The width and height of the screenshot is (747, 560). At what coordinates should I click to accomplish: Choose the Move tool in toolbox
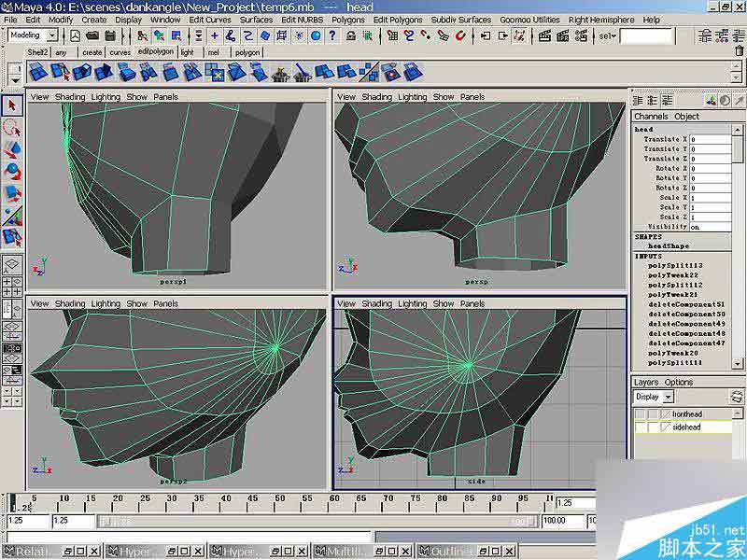coord(12,149)
